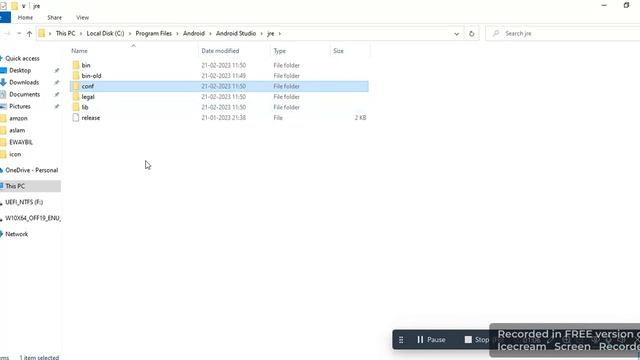Select UEFI_NTFS (F:) drive in navigation pane

coord(24,202)
